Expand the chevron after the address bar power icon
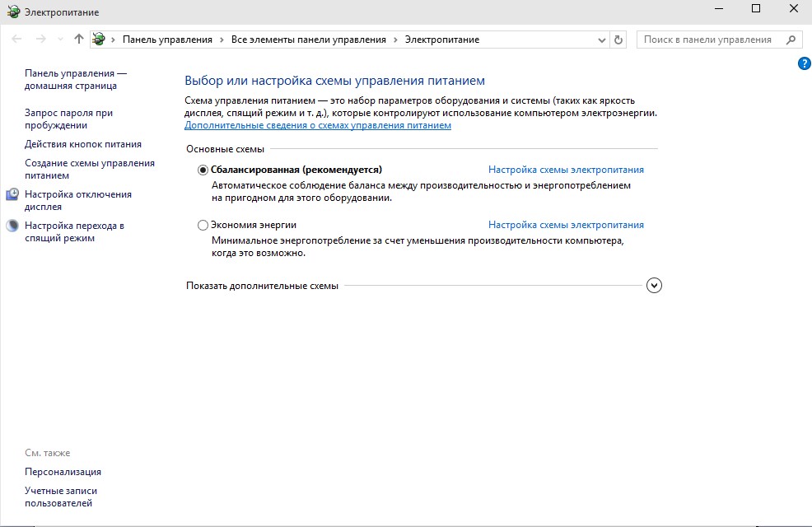 tap(113, 40)
